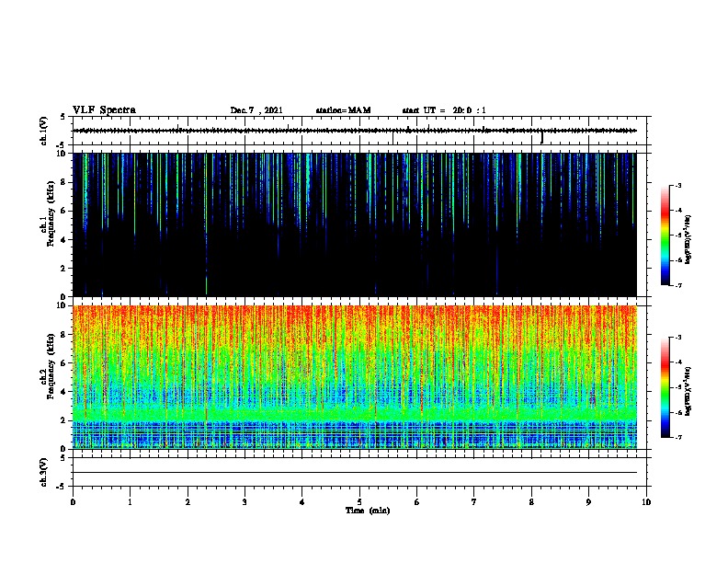Click the time axis tick label "7"

(474, 502)
